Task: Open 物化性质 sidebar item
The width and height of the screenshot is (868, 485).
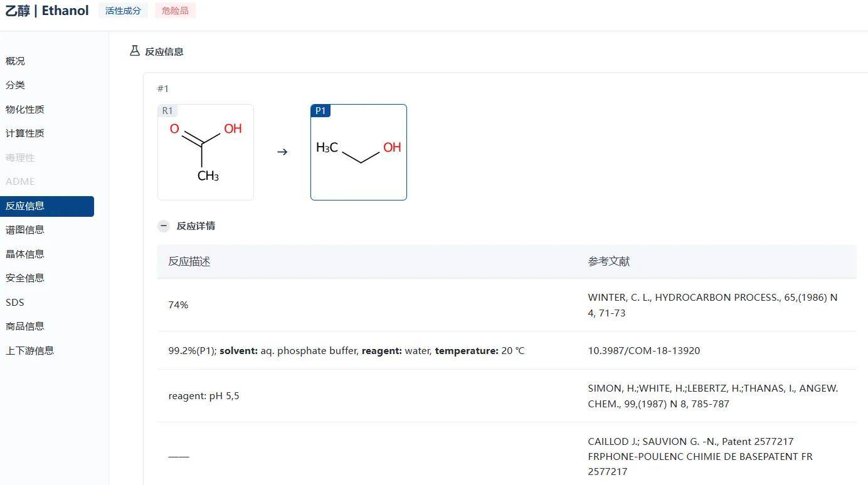Action: coord(25,109)
